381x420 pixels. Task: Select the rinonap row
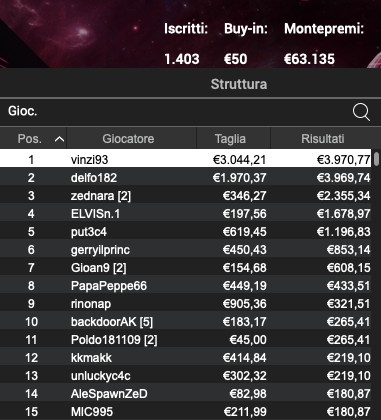pyautogui.click(x=186, y=303)
